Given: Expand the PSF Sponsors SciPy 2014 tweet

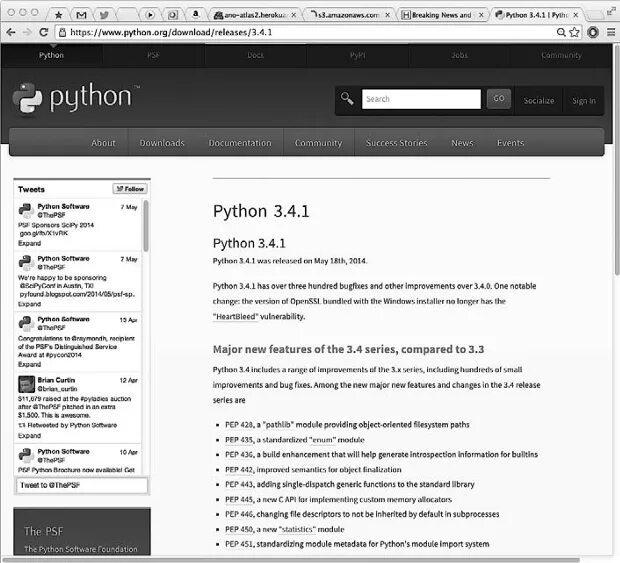Looking at the screenshot, I should 29,243.
